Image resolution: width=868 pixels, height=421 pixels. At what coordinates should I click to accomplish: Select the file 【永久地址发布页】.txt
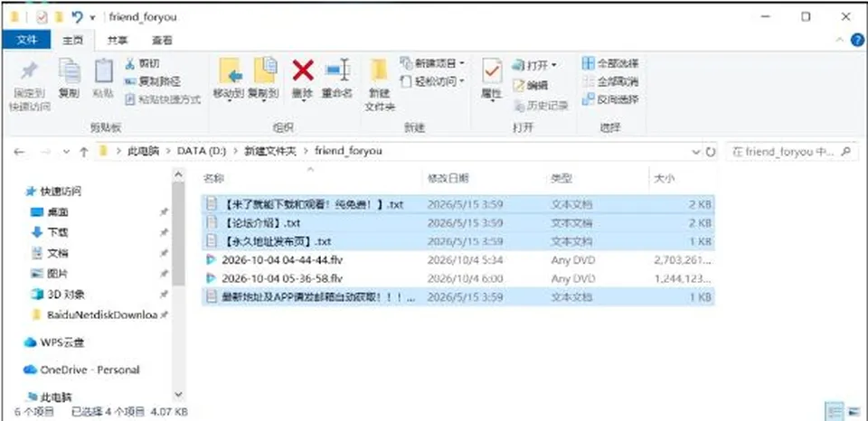point(458,242)
